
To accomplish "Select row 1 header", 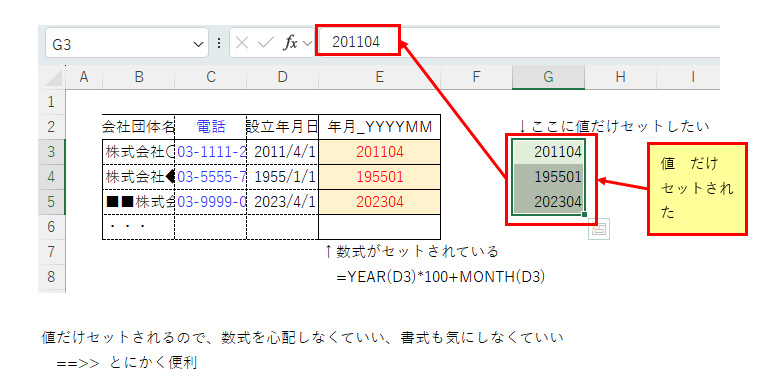I will (x=51, y=102).
